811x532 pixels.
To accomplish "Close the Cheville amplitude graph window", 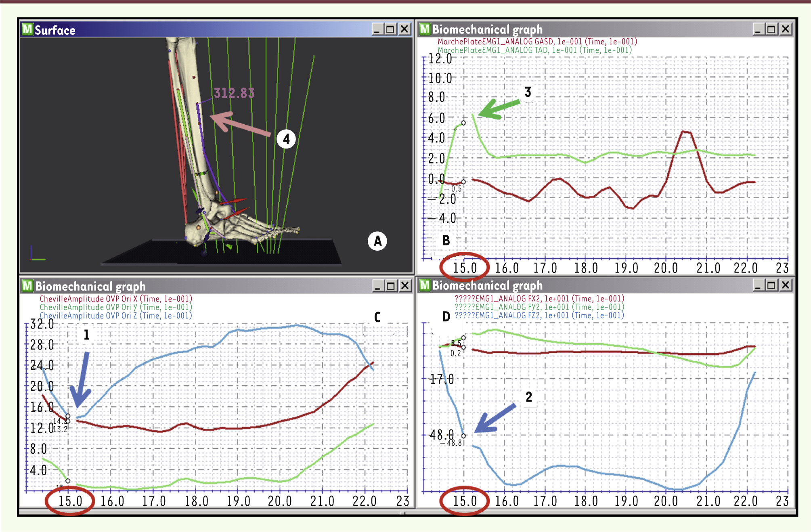I will (404, 286).
